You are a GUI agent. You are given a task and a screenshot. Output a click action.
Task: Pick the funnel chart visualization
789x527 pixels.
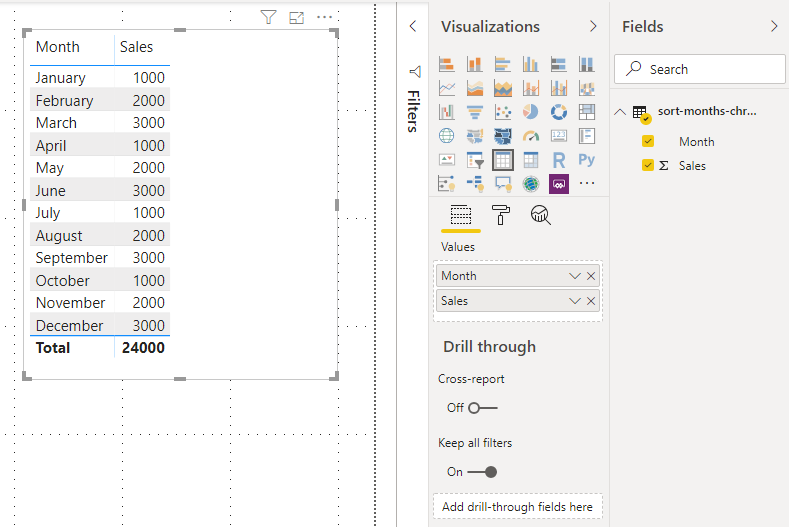coord(475,112)
